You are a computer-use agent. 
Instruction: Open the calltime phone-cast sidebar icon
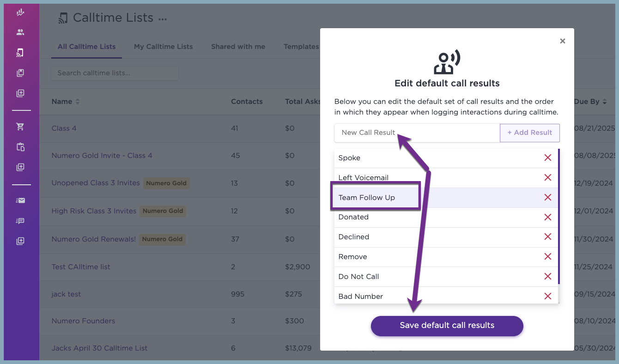click(x=20, y=53)
